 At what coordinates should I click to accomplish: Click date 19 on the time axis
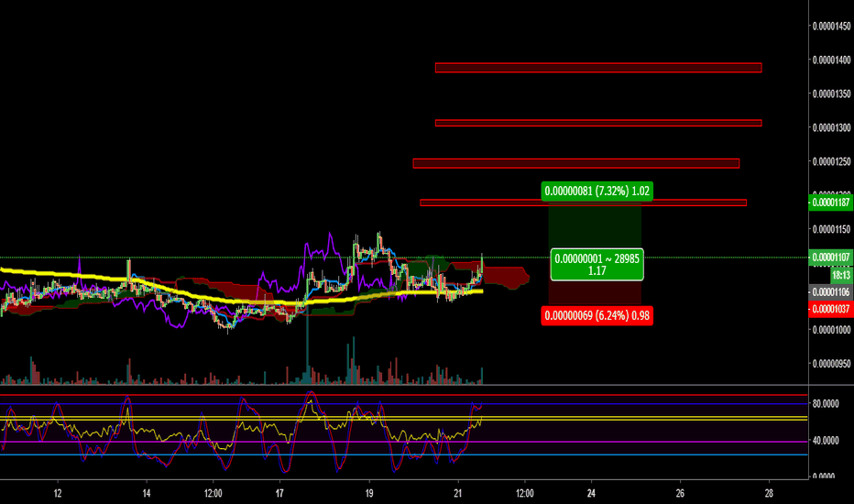coord(369,493)
